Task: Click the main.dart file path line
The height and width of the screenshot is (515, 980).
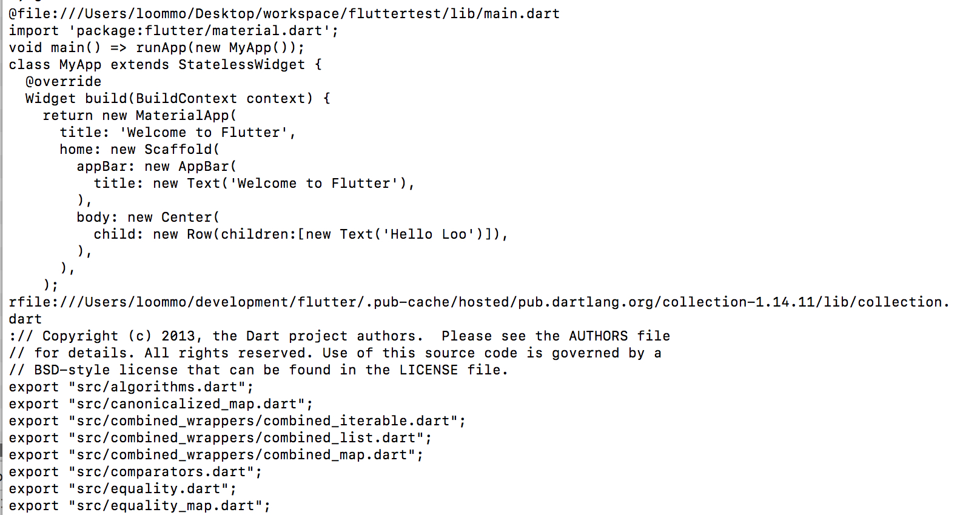Action: [284, 14]
